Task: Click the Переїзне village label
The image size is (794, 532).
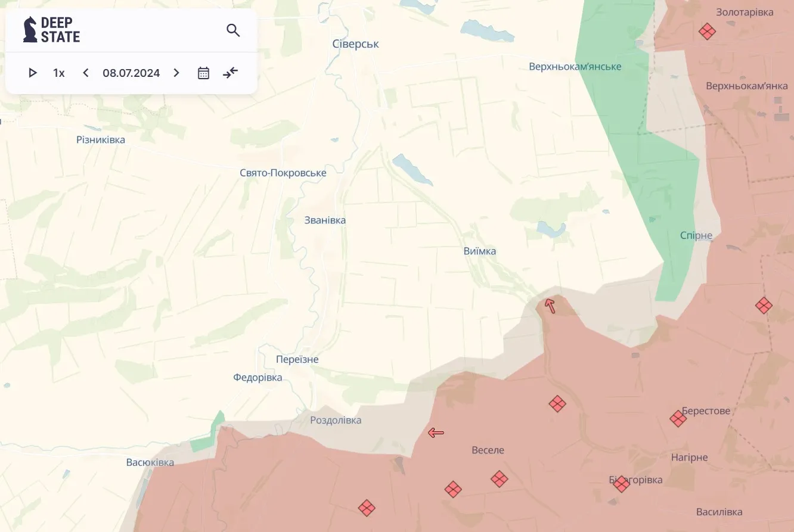Action: point(297,360)
